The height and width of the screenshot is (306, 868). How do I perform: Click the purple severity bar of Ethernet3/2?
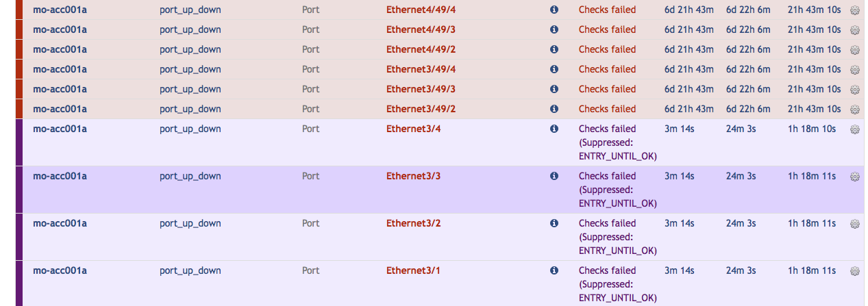[19, 237]
